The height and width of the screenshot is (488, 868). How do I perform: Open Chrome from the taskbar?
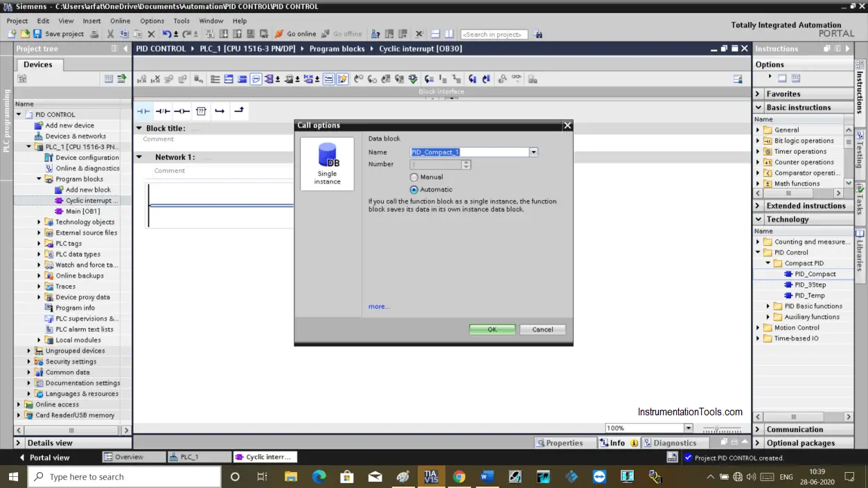coord(459,476)
